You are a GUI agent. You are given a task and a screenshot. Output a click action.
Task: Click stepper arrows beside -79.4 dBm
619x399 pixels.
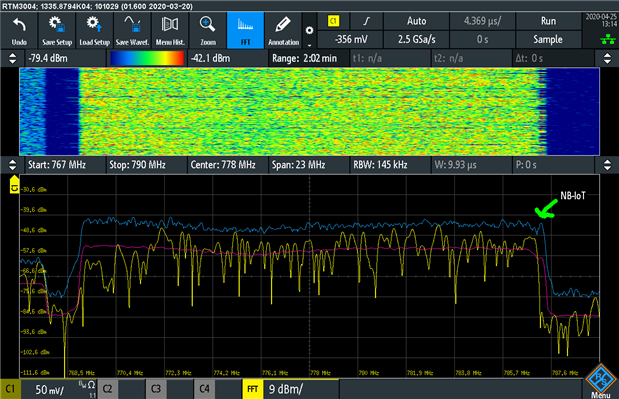point(13,58)
